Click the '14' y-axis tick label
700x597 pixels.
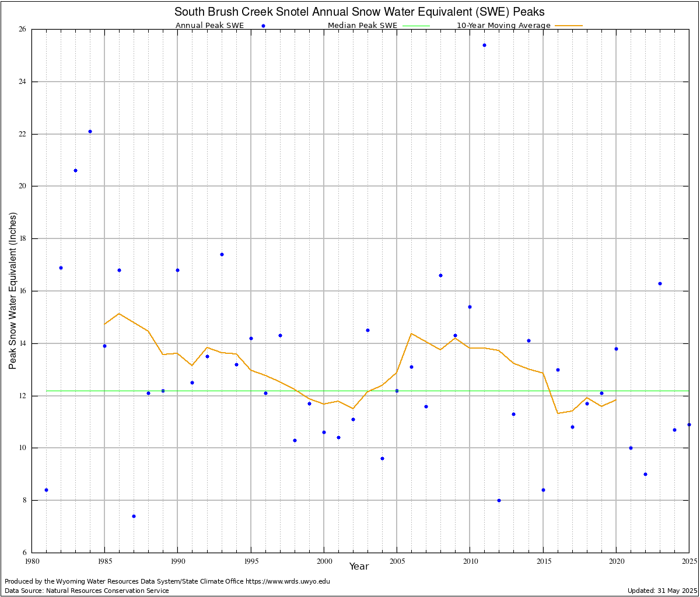tap(24, 343)
